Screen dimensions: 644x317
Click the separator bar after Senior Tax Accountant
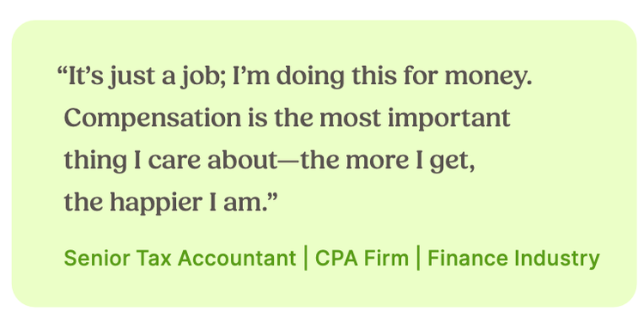[x=306, y=258]
